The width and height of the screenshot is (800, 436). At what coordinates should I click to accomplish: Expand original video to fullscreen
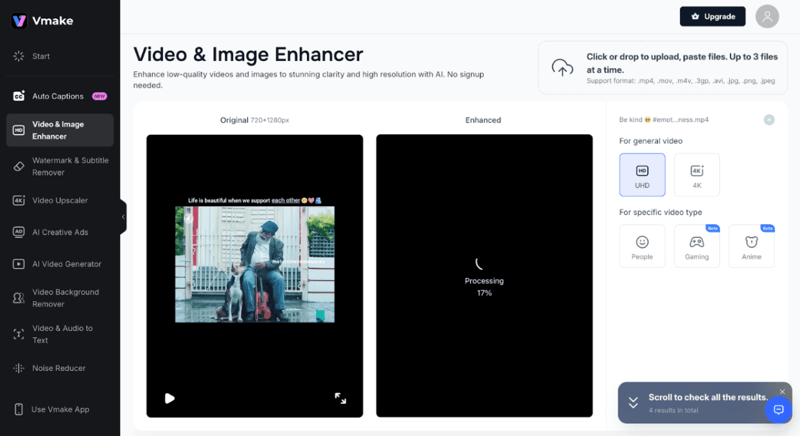[340, 398]
